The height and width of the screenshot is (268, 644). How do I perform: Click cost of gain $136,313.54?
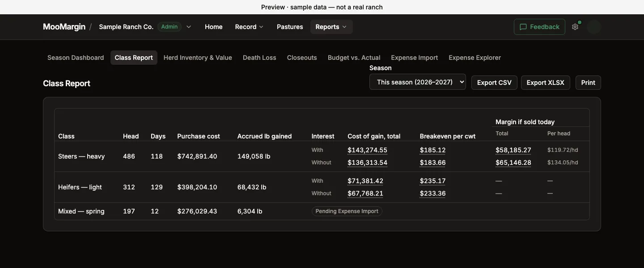368,163
